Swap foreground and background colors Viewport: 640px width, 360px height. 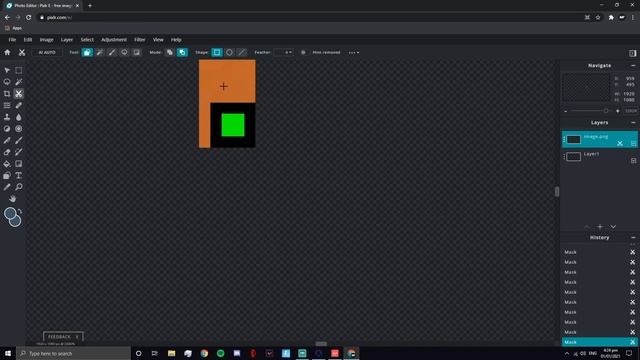tap(20, 211)
